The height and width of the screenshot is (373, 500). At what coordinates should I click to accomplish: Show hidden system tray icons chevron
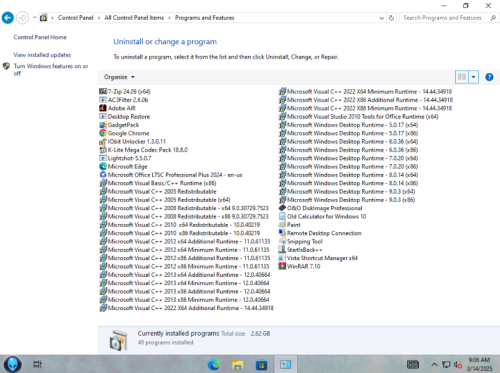(x=434, y=364)
